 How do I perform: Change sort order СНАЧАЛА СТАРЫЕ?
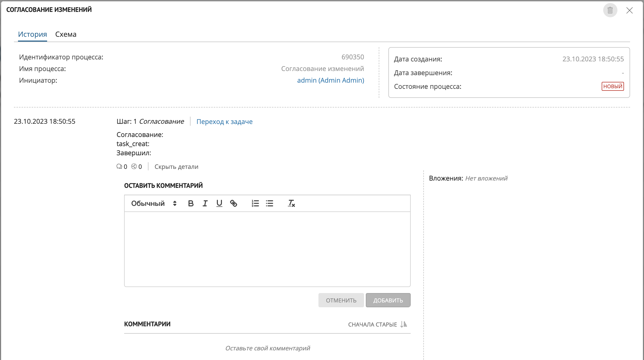pyautogui.click(x=377, y=325)
